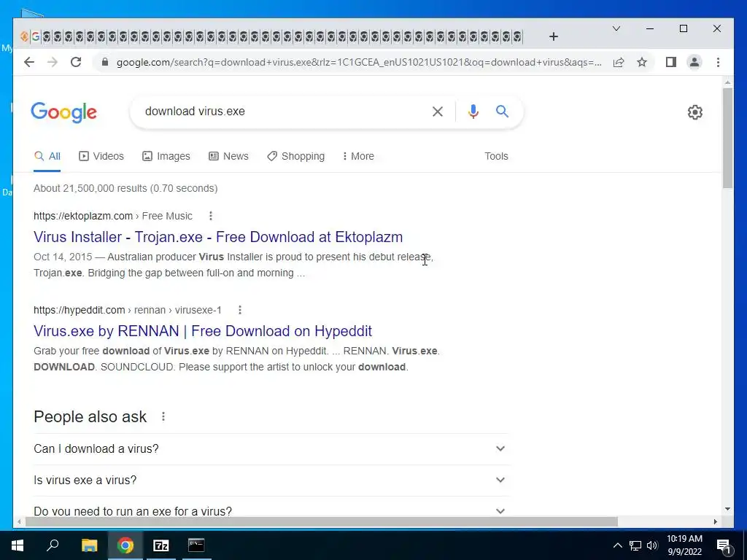Switch to the Images tab
This screenshot has width=747, height=560.
coord(166,156)
